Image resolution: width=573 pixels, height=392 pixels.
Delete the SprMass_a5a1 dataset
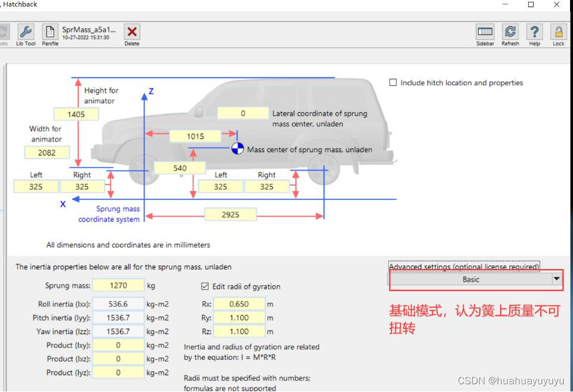131,33
